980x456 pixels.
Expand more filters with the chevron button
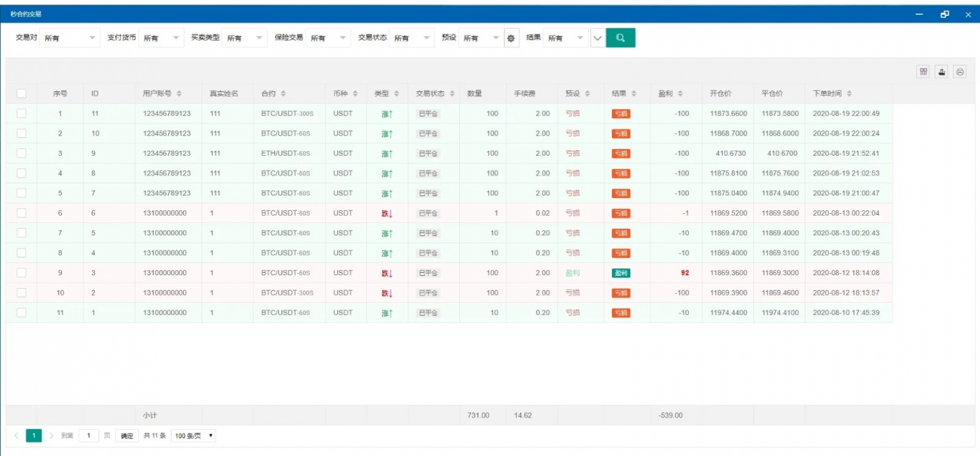click(x=597, y=38)
